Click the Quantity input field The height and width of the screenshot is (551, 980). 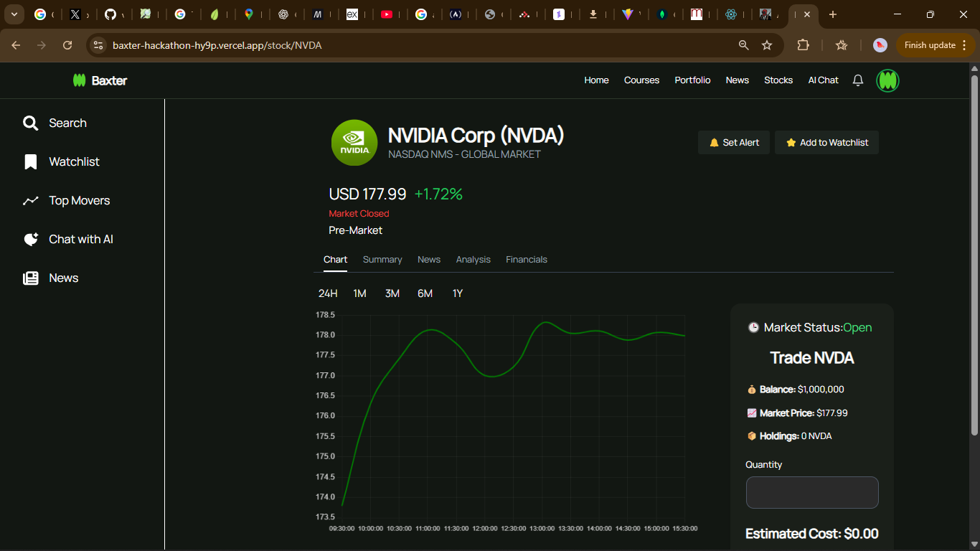tap(812, 493)
